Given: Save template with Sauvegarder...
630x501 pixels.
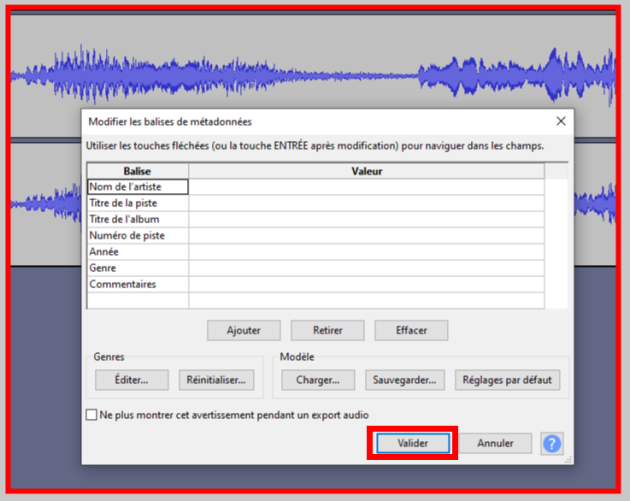Looking at the screenshot, I should tap(404, 380).
